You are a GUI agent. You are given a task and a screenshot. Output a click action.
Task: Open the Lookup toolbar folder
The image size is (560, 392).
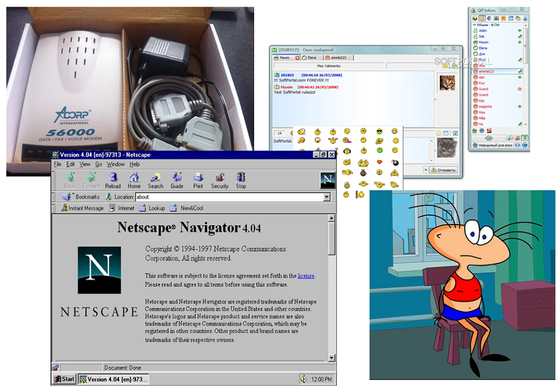pyautogui.click(x=152, y=208)
